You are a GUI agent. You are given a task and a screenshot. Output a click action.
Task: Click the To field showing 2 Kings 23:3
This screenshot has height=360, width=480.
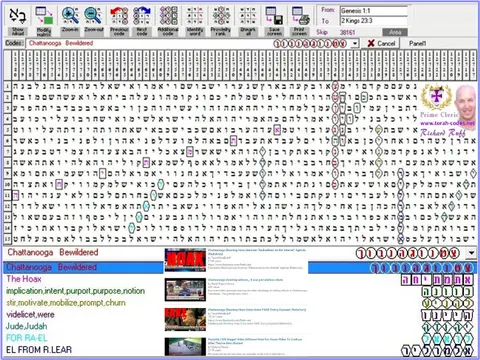click(373, 21)
